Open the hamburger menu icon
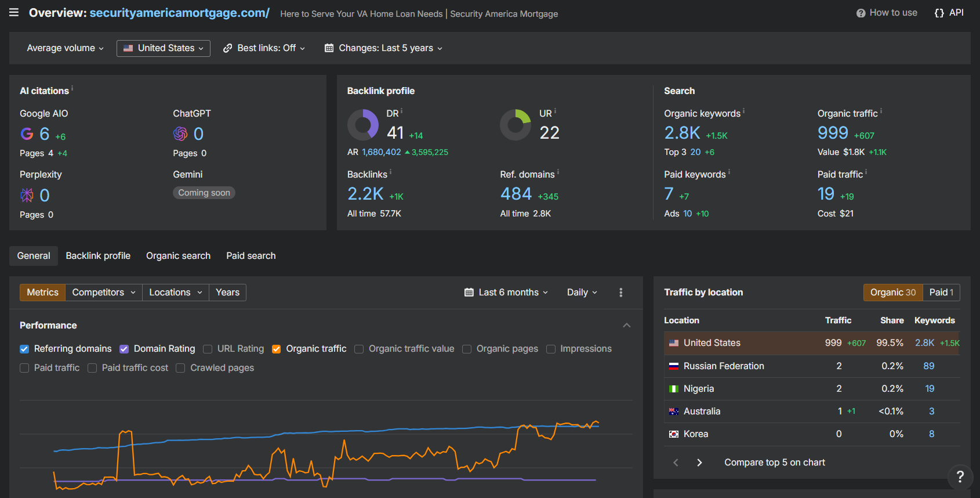Screen dimensions: 980x498 (14, 13)
